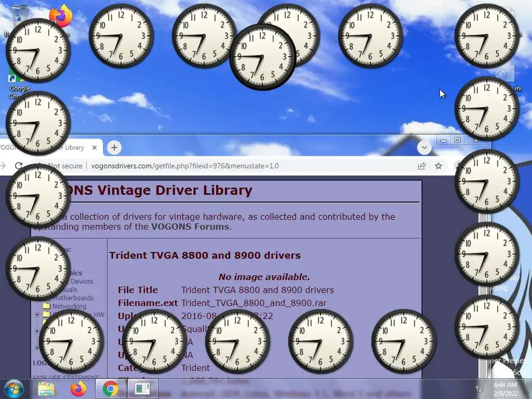
Task: Launch Firefox from the taskbar
Action: pos(78,389)
